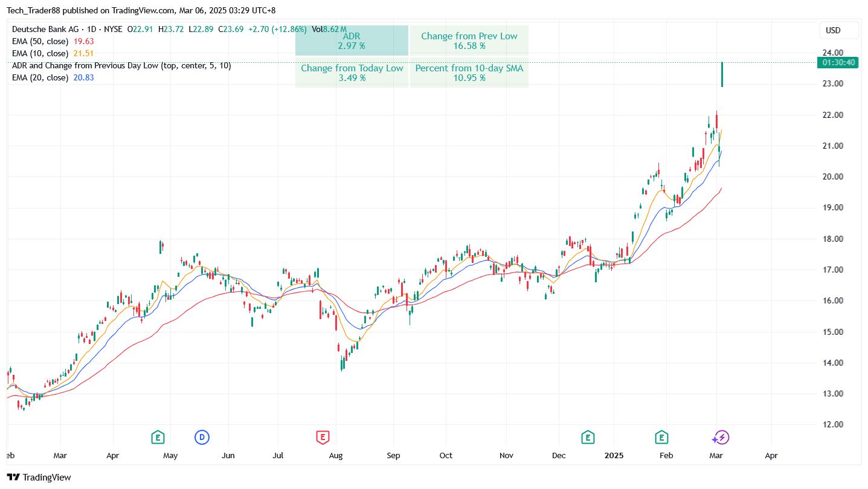
Task: Click the Oct label on time axis
Action: pos(446,455)
